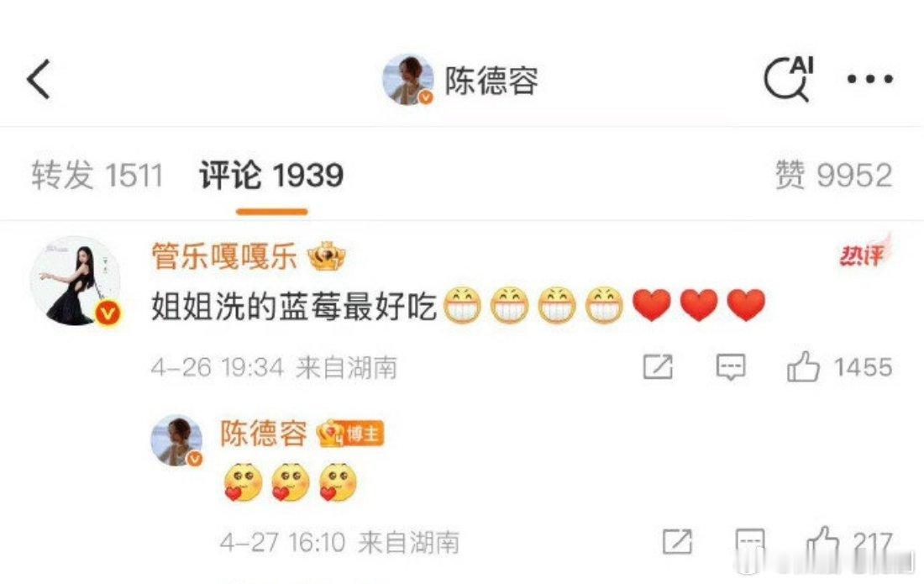Open the three-dot more options menu
This screenshot has height=584, width=924.
tap(869, 78)
